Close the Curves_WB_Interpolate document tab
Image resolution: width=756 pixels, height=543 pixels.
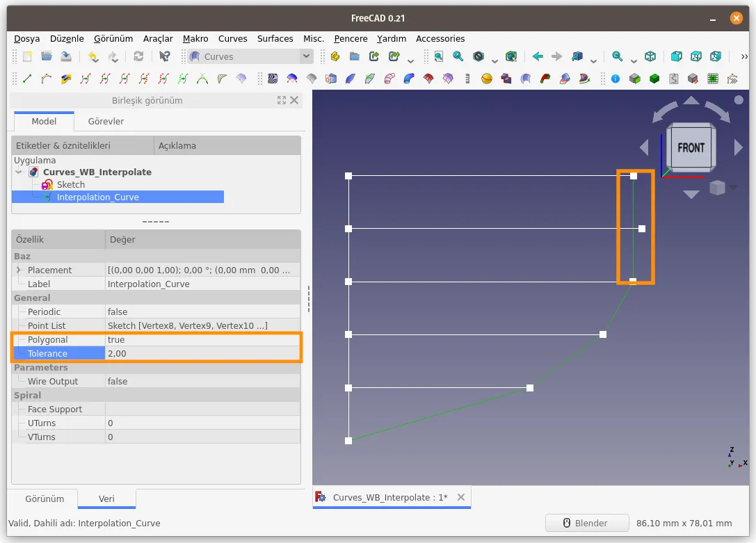[x=461, y=497]
